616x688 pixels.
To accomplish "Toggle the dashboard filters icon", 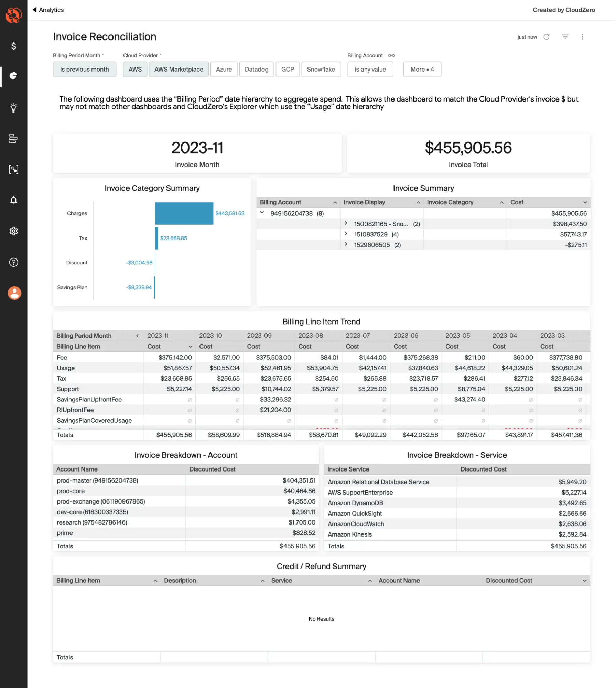I will point(565,37).
